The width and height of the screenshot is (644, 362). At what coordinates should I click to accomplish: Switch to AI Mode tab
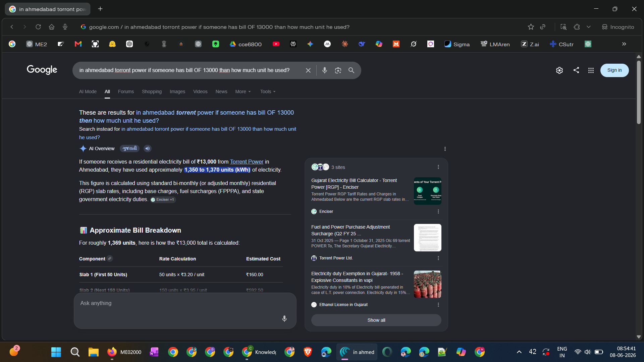tap(88, 92)
